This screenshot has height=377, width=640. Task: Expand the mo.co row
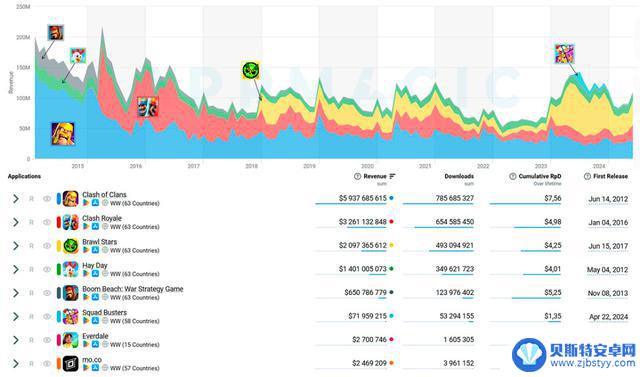coord(16,364)
